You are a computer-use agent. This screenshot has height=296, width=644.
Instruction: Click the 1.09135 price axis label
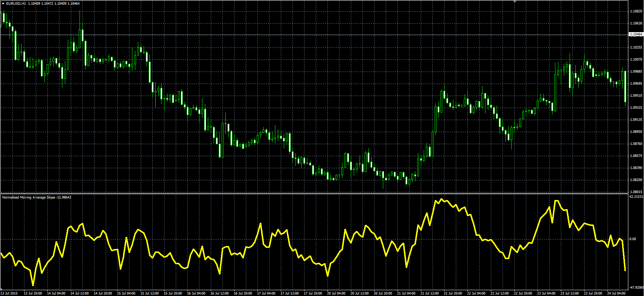coord(636,120)
